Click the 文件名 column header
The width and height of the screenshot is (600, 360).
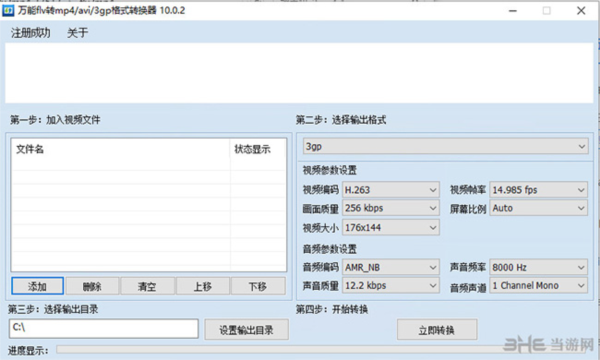[121, 149]
